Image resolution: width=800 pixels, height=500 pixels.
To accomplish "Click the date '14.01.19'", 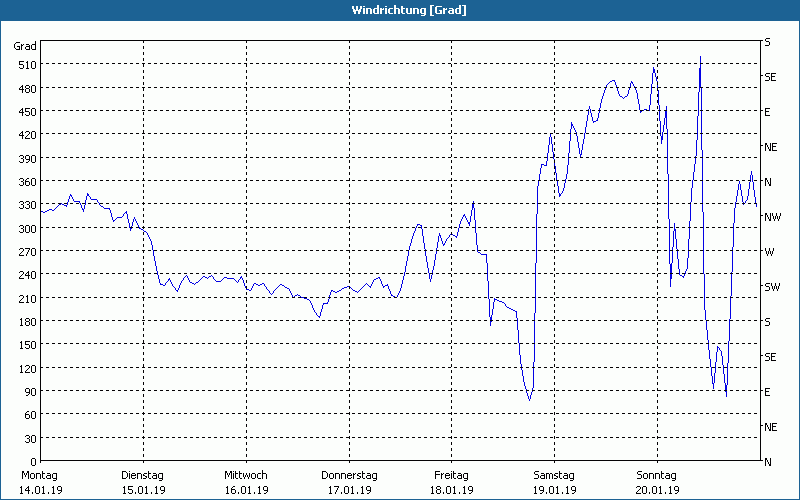I will 40,490.
